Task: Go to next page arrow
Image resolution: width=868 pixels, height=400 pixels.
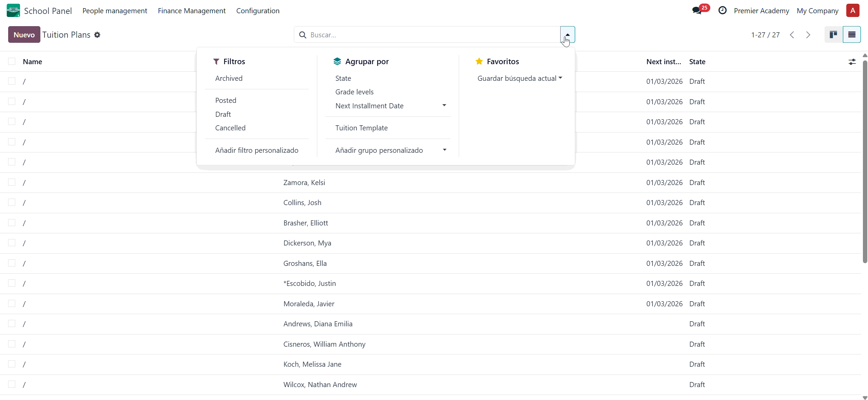Action: (x=808, y=35)
